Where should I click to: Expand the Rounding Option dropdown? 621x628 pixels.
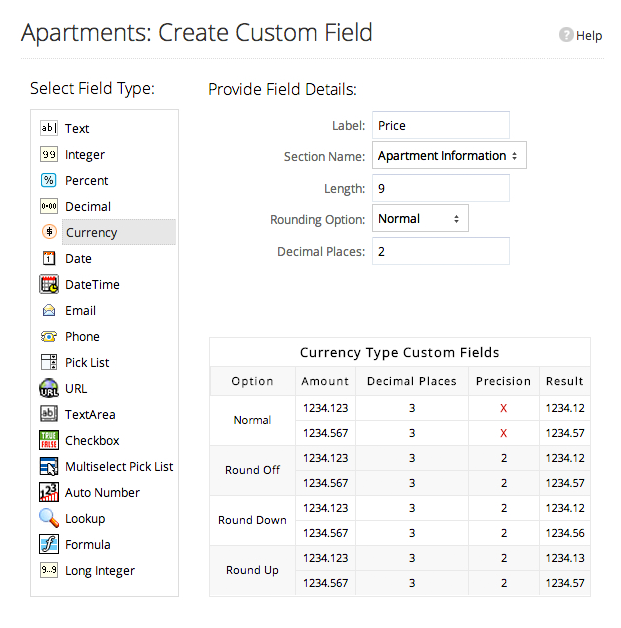pyautogui.click(x=420, y=219)
